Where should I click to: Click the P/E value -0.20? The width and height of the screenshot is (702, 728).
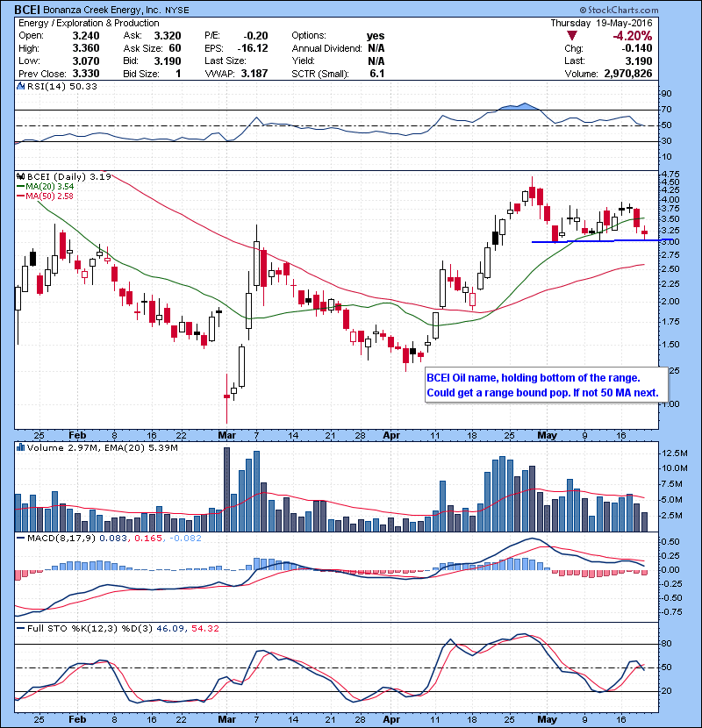coord(255,36)
